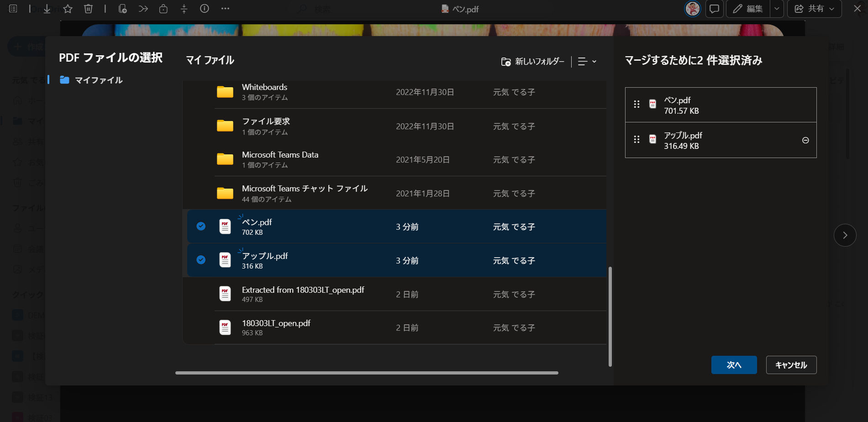Open the comments speech bubble icon
Screen dimensions: 868x422
[x=714, y=9]
